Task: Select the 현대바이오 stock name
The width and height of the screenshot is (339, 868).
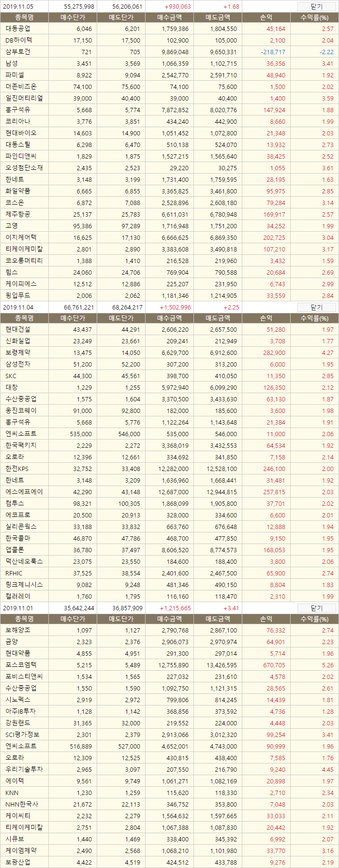Action: pyautogui.click(x=21, y=133)
